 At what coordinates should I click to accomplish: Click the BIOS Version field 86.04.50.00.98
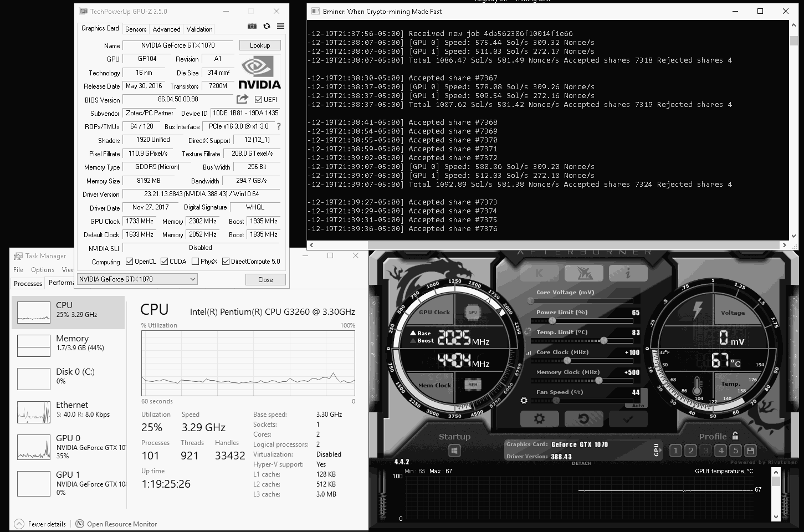(x=178, y=99)
